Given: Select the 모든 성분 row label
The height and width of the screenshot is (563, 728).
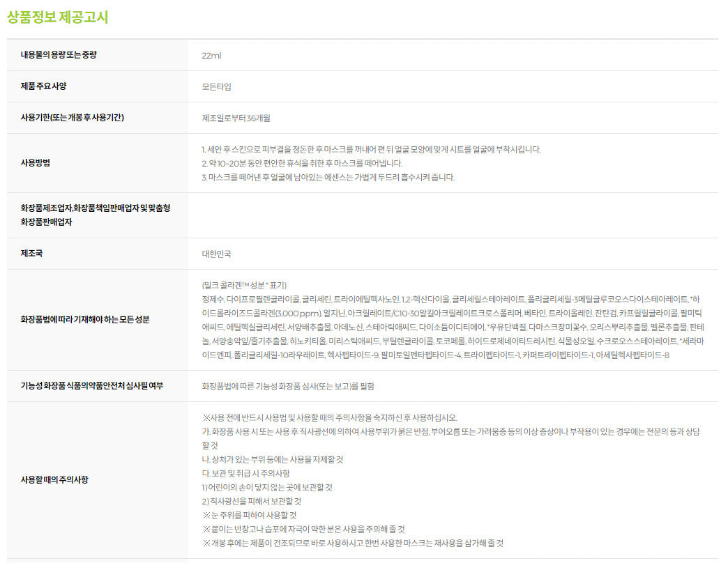Looking at the screenshot, I should pos(85,320).
